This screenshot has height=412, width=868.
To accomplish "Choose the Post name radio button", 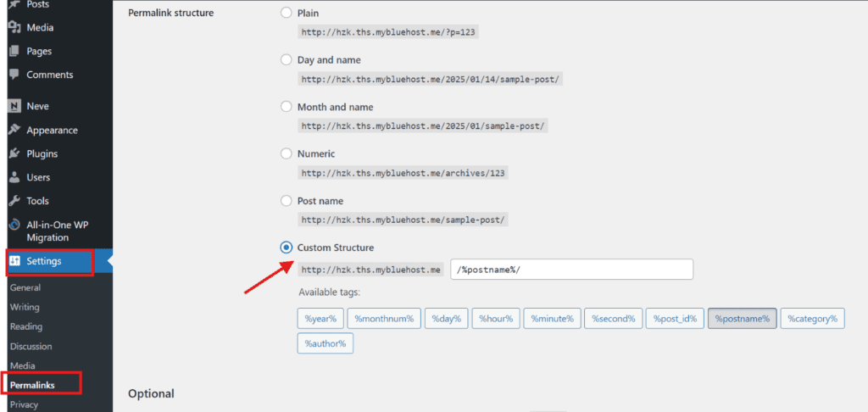I will [287, 201].
